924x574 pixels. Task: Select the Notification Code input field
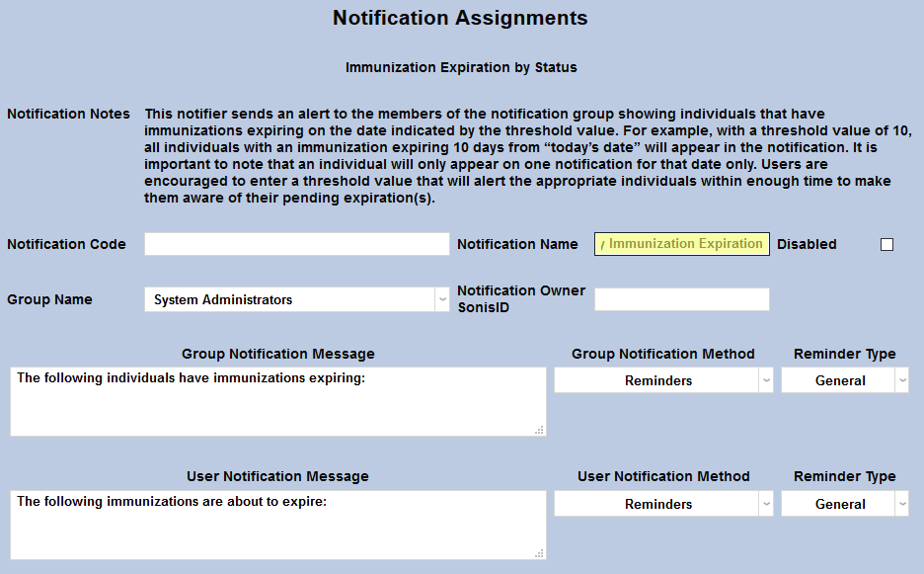point(296,244)
